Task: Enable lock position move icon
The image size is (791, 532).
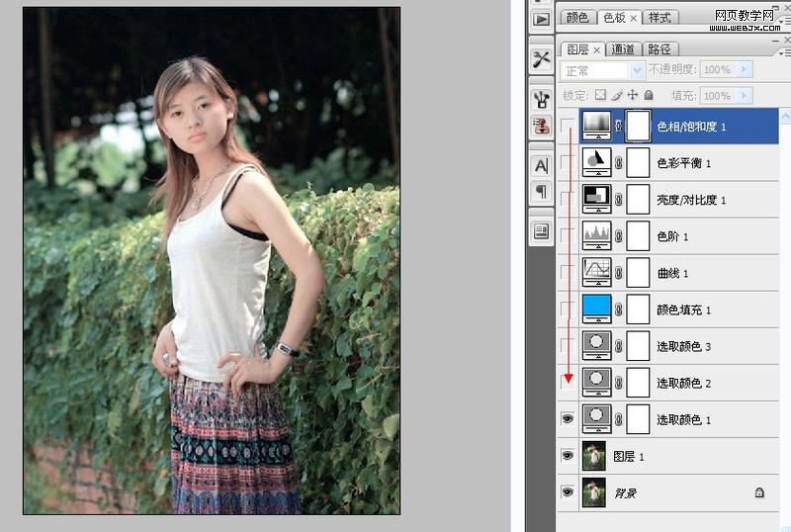Action: [x=633, y=95]
